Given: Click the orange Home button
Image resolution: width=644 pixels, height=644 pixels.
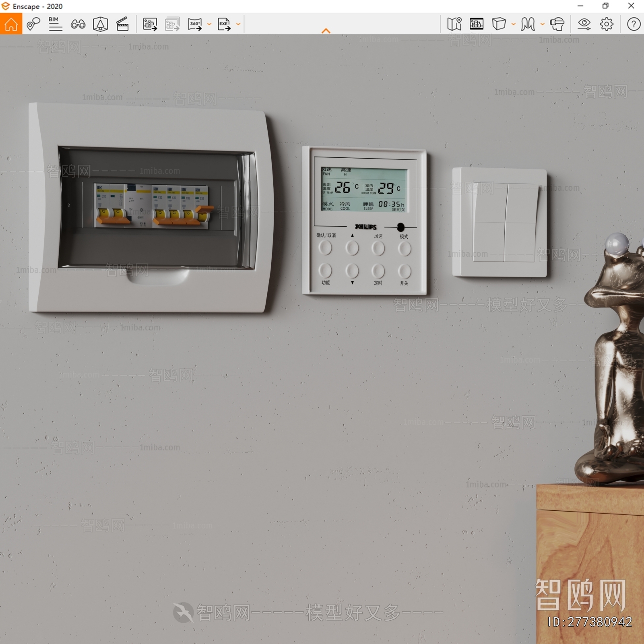Looking at the screenshot, I should [x=11, y=24].
